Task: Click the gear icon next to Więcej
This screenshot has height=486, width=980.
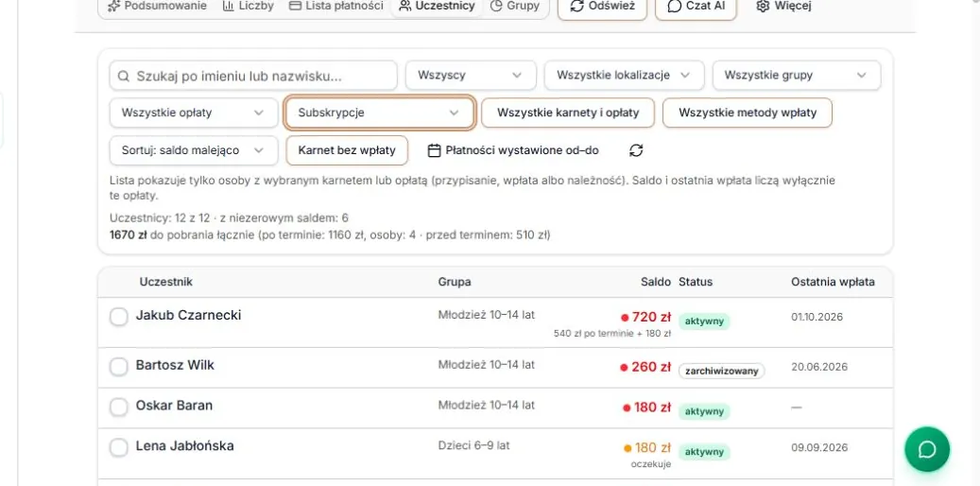Action: point(762,7)
